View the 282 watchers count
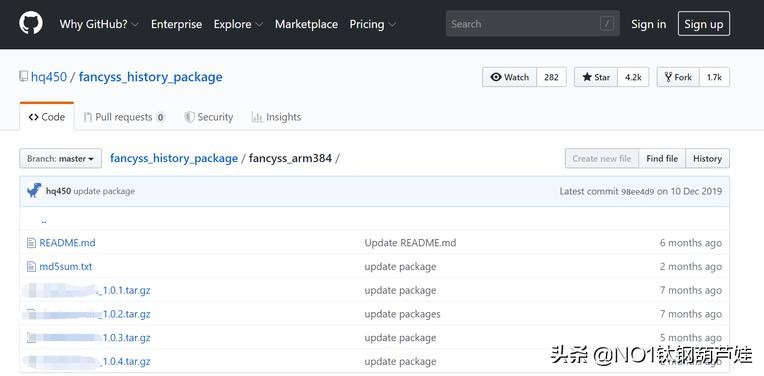 (x=552, y=77)
